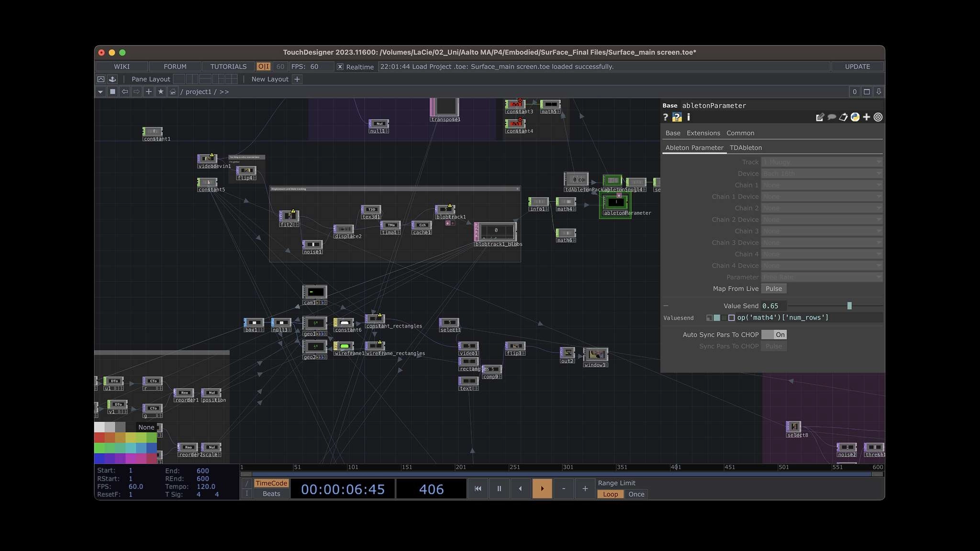The width and height of the screenshot is (980, 551).
Task: Increase frame with plus button
Action: coord(585,488)
